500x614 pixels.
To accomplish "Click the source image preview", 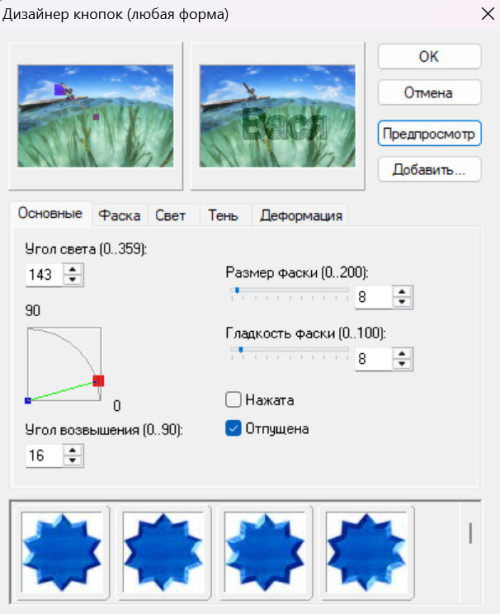I will [x=96, y=116].
